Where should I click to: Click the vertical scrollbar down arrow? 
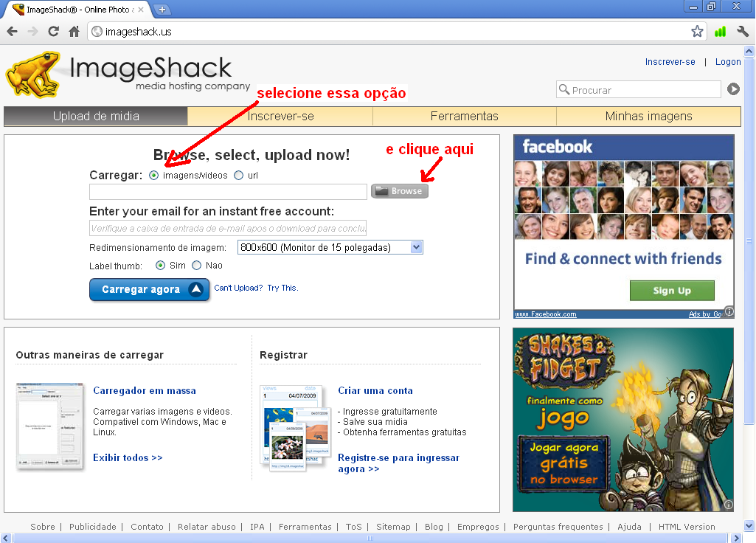pyautogui.click(x=749, y=525)
